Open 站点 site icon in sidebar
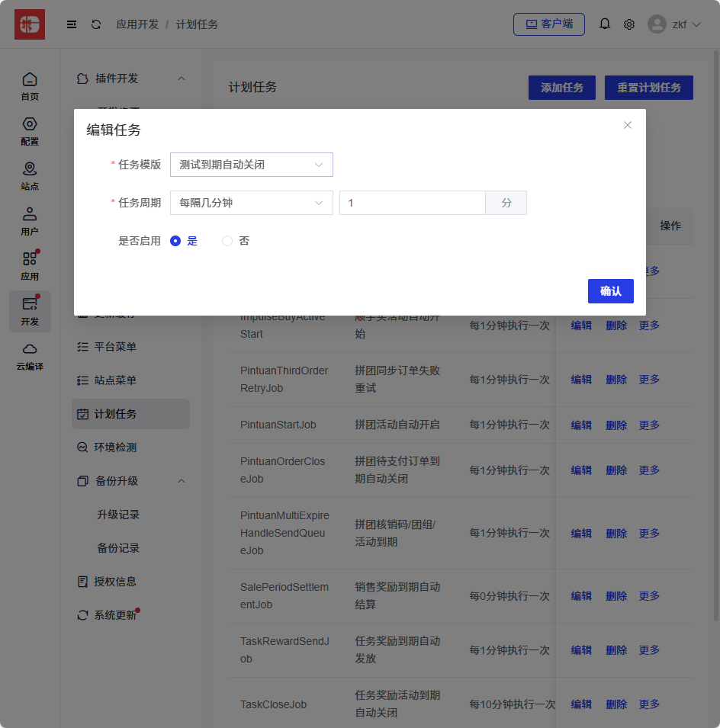The width and height of the screenshot is (720, 728). [30, 175]
